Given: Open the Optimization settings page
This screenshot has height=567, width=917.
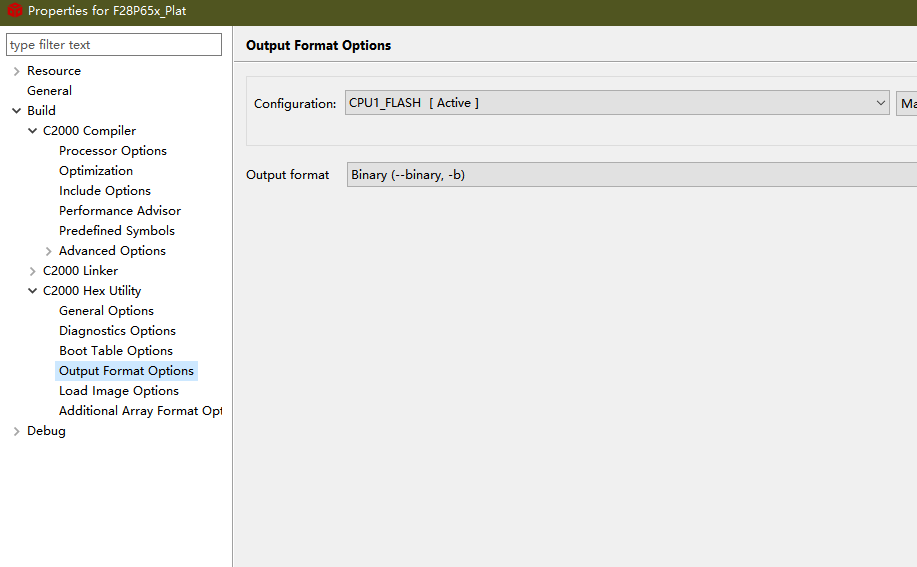Looking at the screenshot, I should pyautogui.click(x=96, y=171).
